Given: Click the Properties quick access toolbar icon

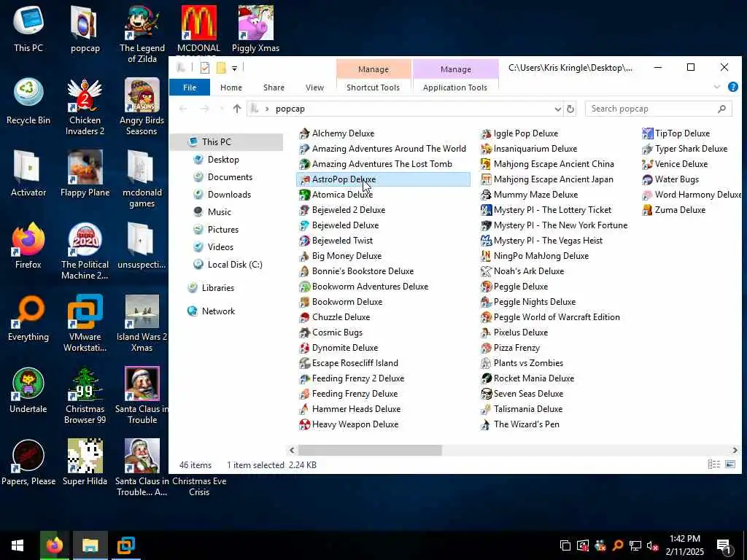Looking at the screenshot, I should pyautogui.click(x=205, y=68).
